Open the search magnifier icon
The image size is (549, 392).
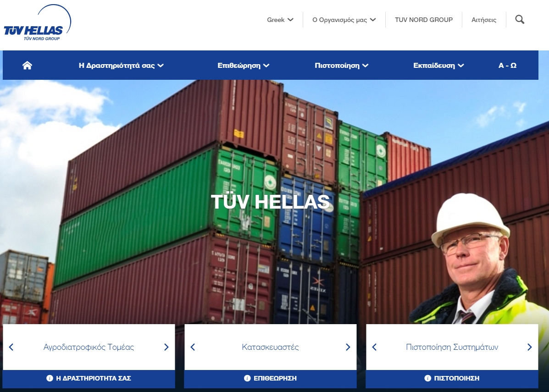point(520,20)
